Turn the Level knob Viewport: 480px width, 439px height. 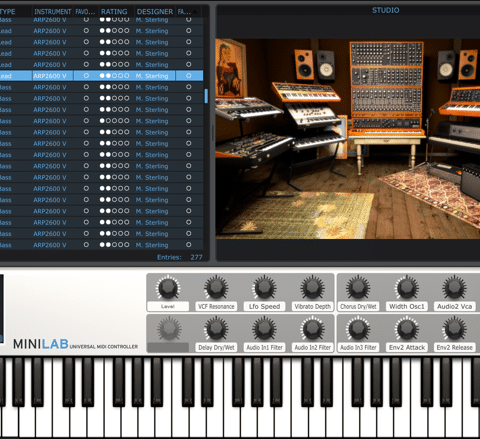click(x=168, y=288)
